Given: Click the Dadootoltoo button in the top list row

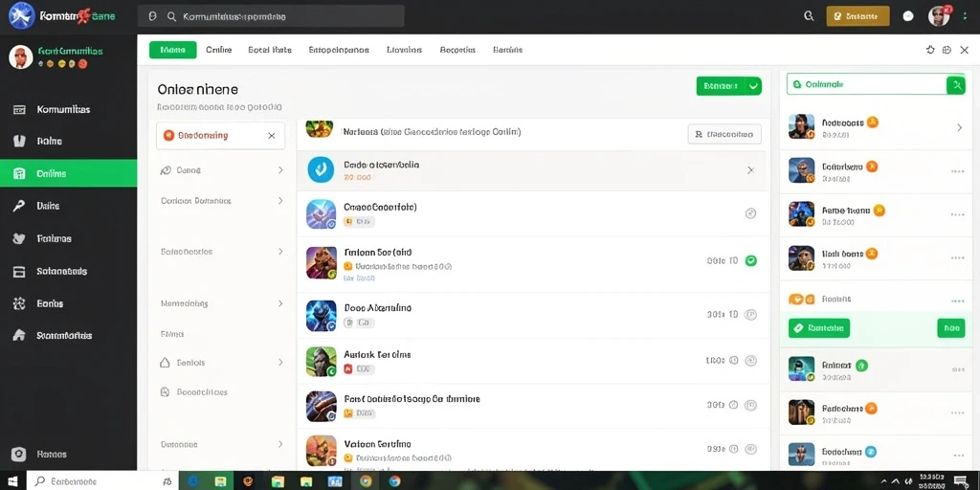Looking at the screenshot, I should (724, 134).
